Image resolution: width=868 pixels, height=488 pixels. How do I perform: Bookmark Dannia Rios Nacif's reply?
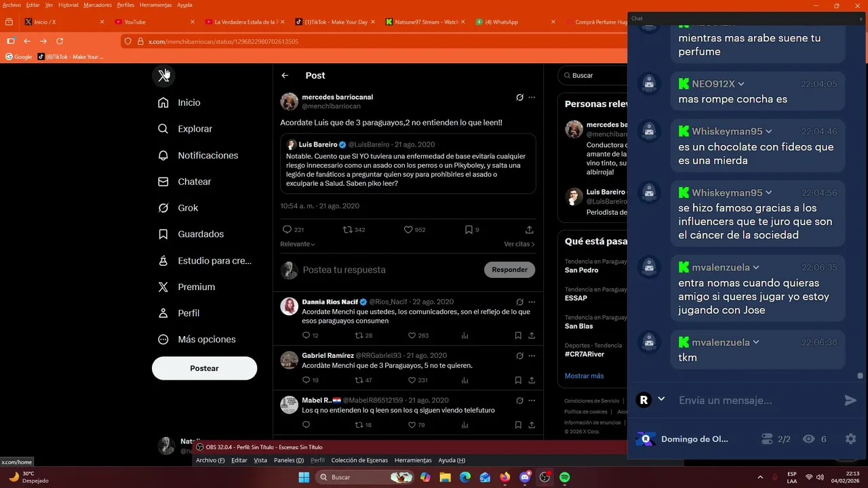[518, 335]
